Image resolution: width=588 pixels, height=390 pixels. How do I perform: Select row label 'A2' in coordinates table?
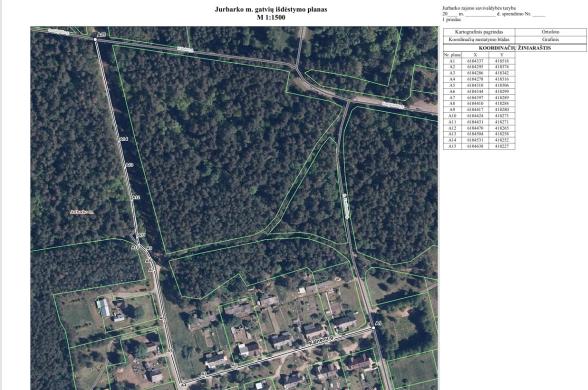(x=452, y=67)
